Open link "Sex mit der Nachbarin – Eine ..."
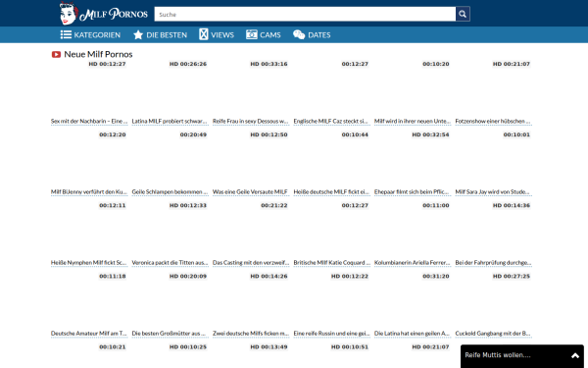The height and width of the screenshot is (368, 588). coord(89,122)
